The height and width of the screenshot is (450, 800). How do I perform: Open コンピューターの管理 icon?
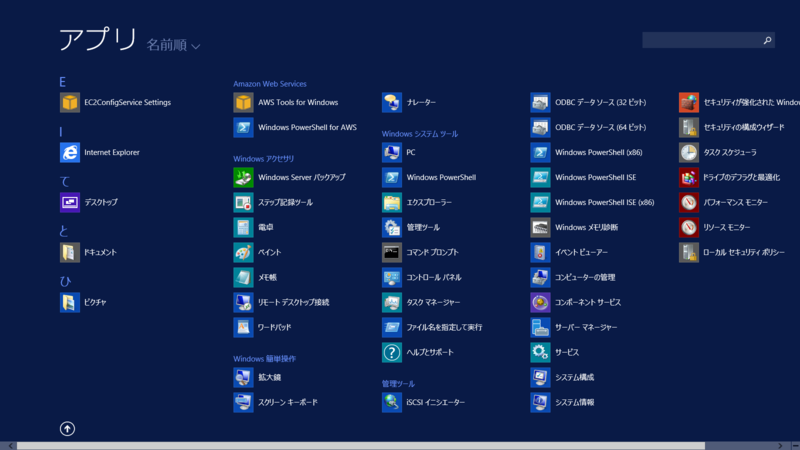pyautogui.click(x=540, y=278)
